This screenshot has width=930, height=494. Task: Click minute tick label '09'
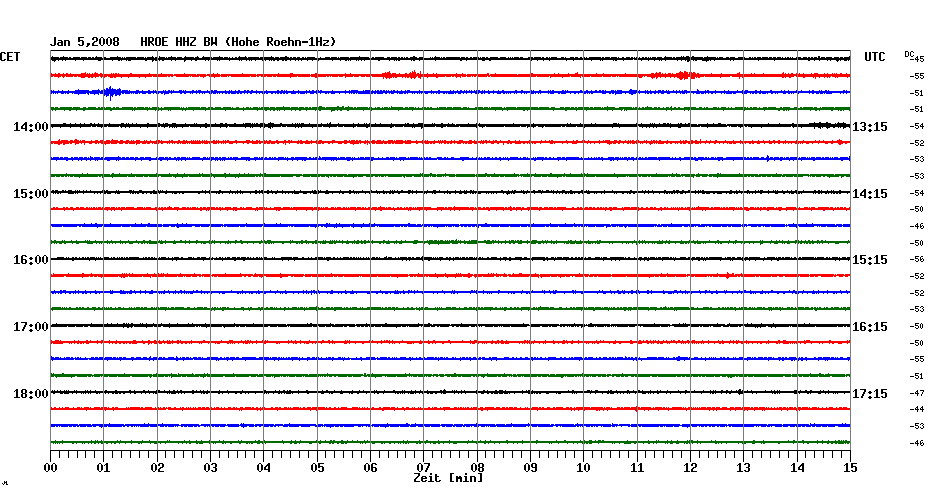[530, 468]
